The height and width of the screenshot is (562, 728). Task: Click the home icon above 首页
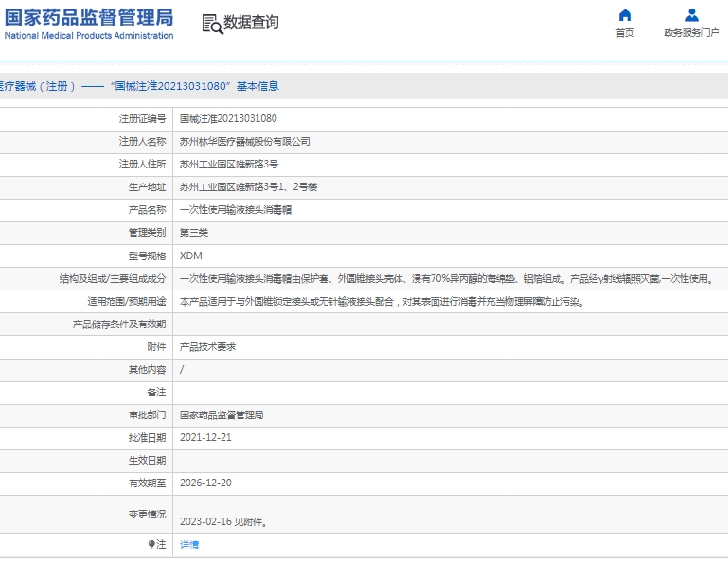click(625, 15)
